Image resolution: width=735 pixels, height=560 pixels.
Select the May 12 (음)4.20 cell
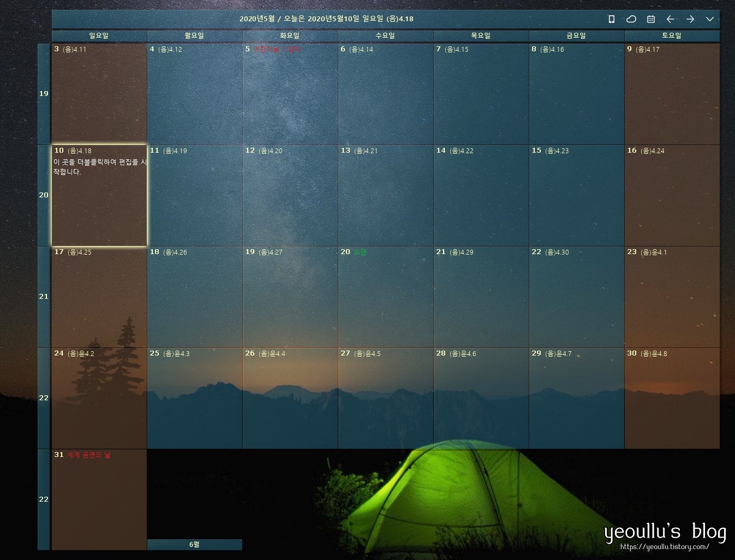pos(290,195)
